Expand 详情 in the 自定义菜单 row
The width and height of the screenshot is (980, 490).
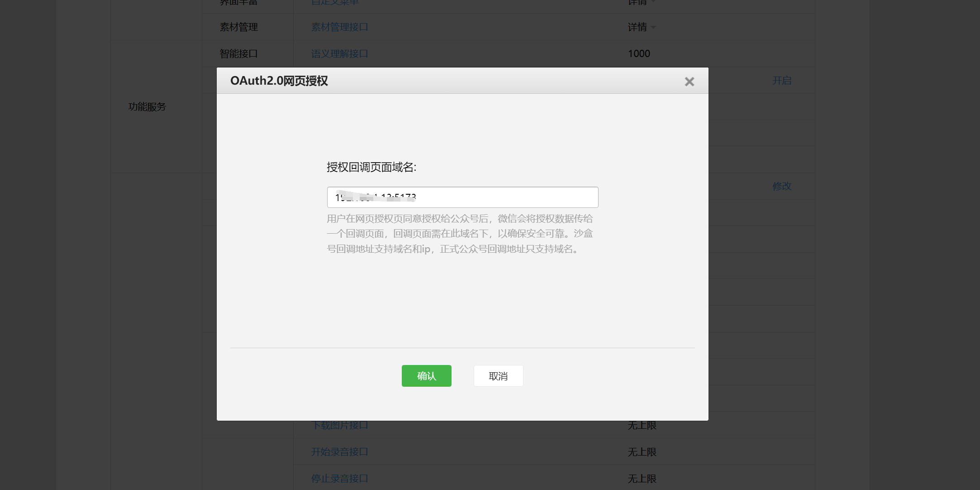point(639,2)
